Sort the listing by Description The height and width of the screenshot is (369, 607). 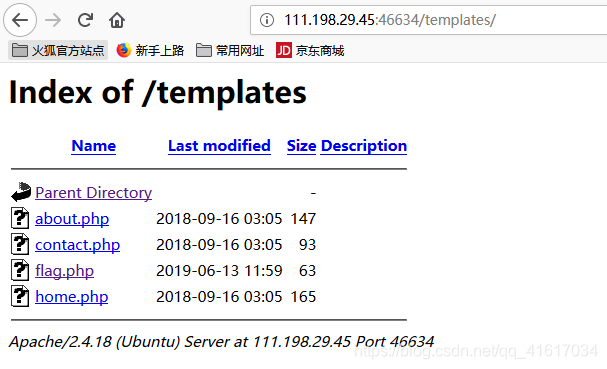pos(364,146)
